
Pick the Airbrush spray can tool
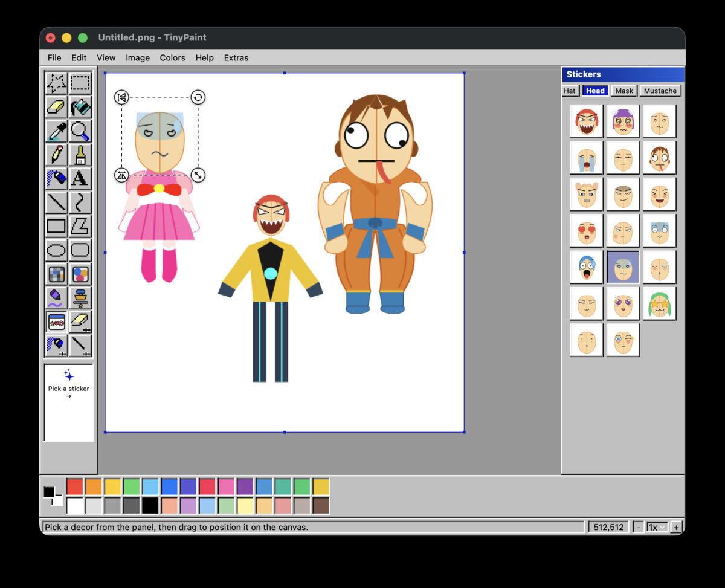[x=56, y=178]
